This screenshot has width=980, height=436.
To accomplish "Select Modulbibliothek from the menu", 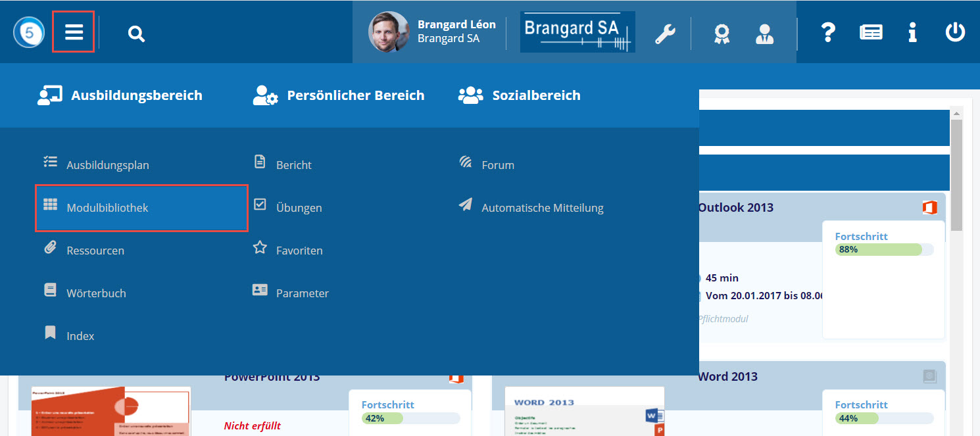I will 107,208.
